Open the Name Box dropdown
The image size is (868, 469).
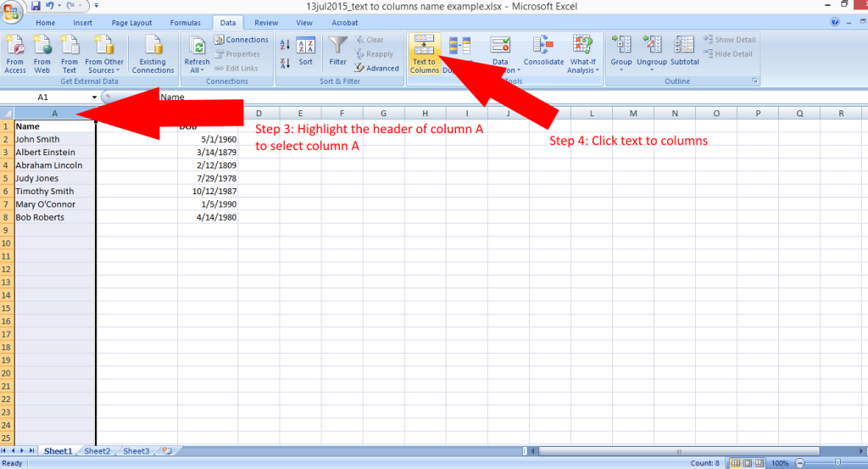click(x=94, y=97)
